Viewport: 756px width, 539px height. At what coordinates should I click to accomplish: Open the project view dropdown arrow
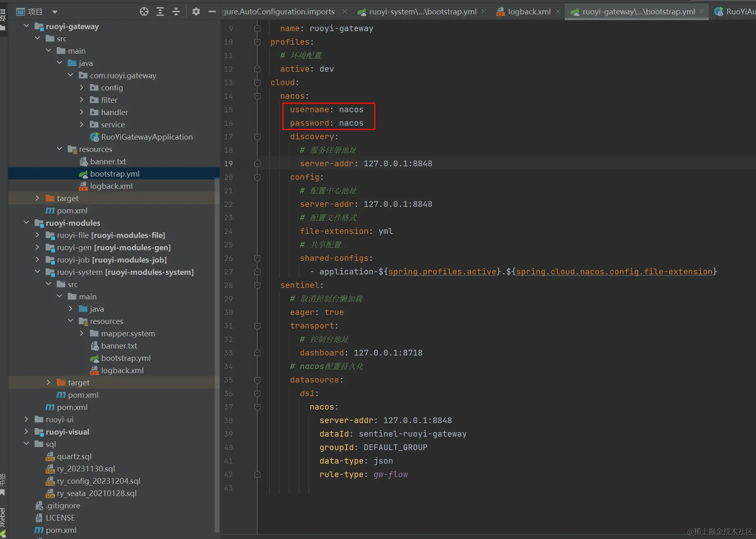tap(55, 12)
